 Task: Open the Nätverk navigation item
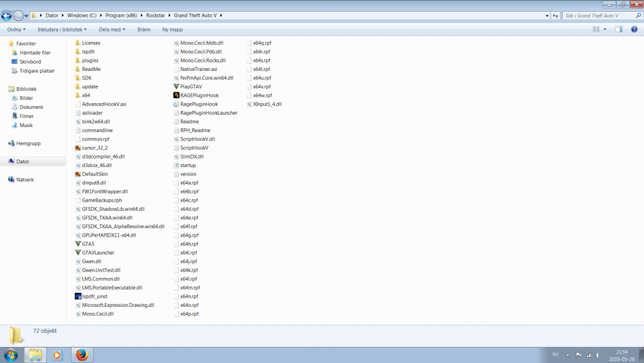coord(24,180)
